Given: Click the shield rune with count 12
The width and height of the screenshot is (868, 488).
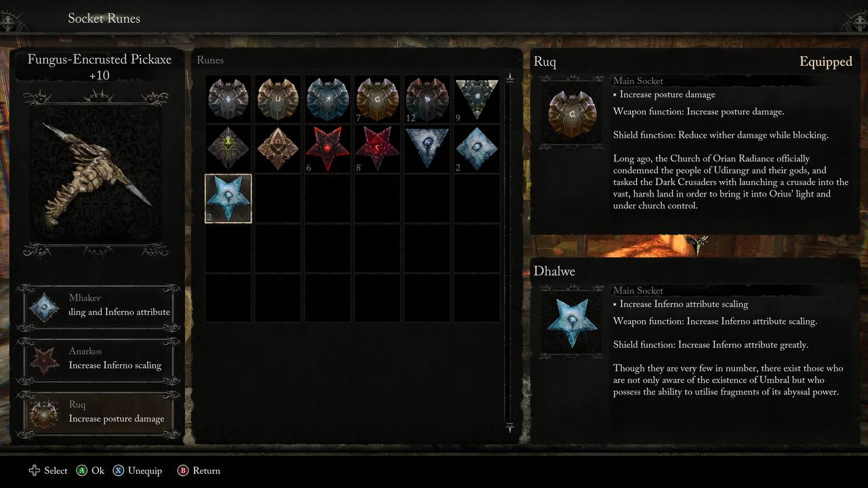Looking at the screenshot, I should click(428, 99).
